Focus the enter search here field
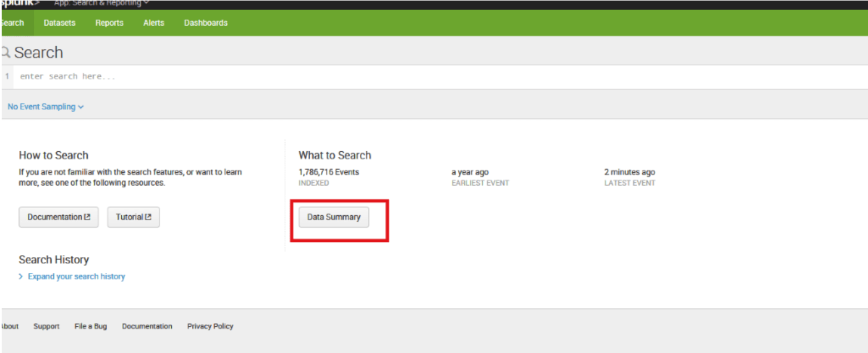 (439, 77)
